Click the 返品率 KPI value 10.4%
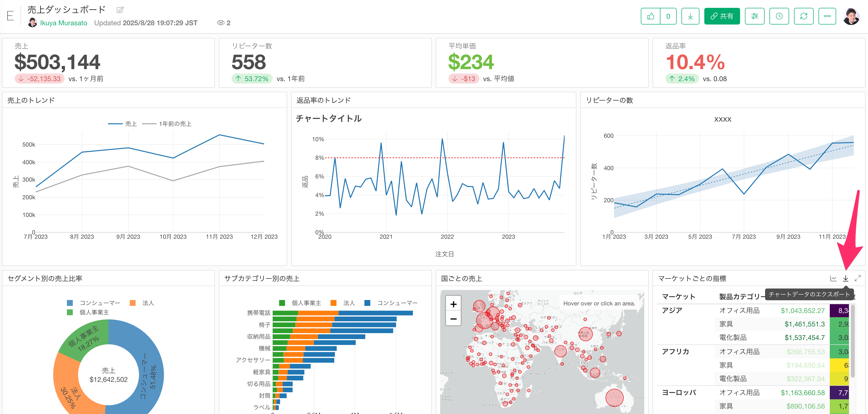The image size is (868, 414). (x=695, y=62)
